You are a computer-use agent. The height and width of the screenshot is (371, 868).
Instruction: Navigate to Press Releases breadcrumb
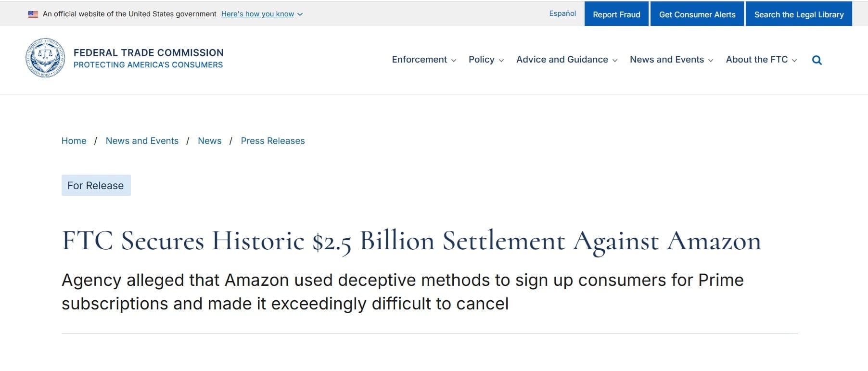[273, 141]
